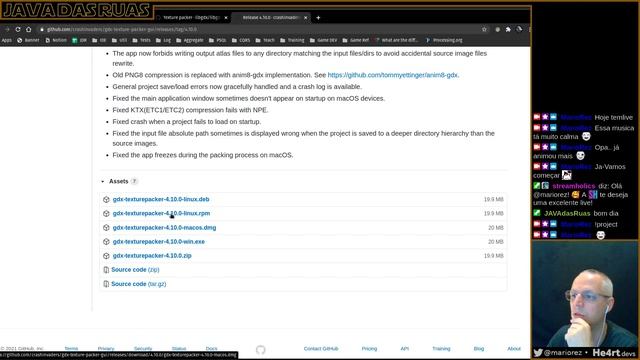Image resolution: width=640 pixels, height=360 pixels.
Task: Click the Twitter bird icon in overlay
Action: pyautogui.click(x=538, y=353)
